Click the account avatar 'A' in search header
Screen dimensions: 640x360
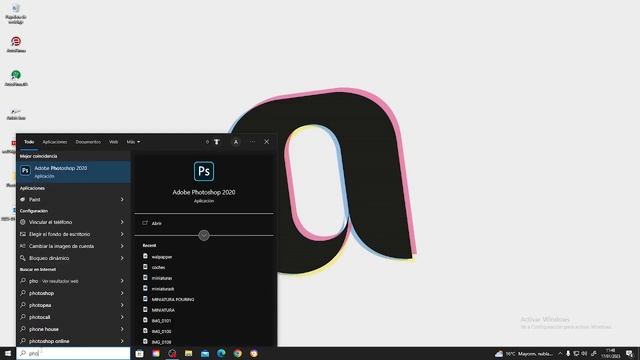point(236,142)
